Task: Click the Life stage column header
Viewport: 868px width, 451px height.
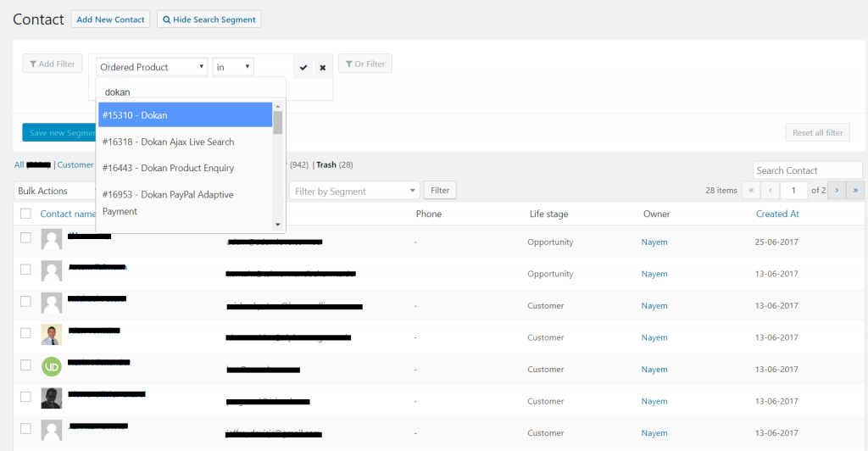Action: coord(548,214)
